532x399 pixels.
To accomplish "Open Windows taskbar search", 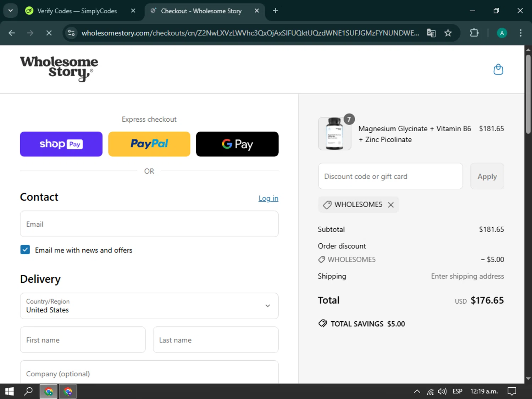I will coord(28,391).
